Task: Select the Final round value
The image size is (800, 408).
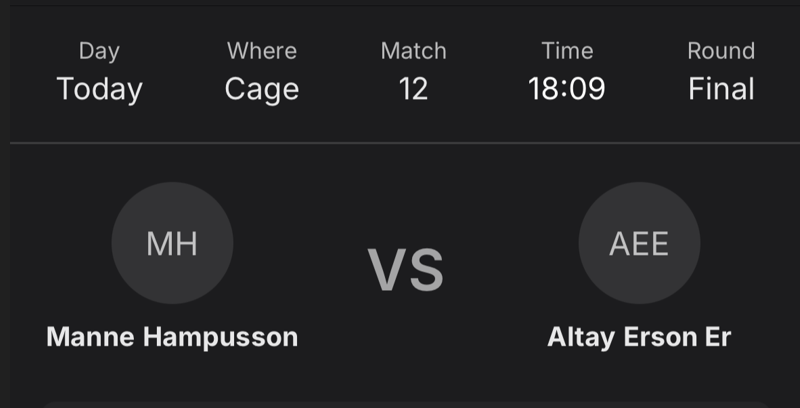Action: (721, 89)
